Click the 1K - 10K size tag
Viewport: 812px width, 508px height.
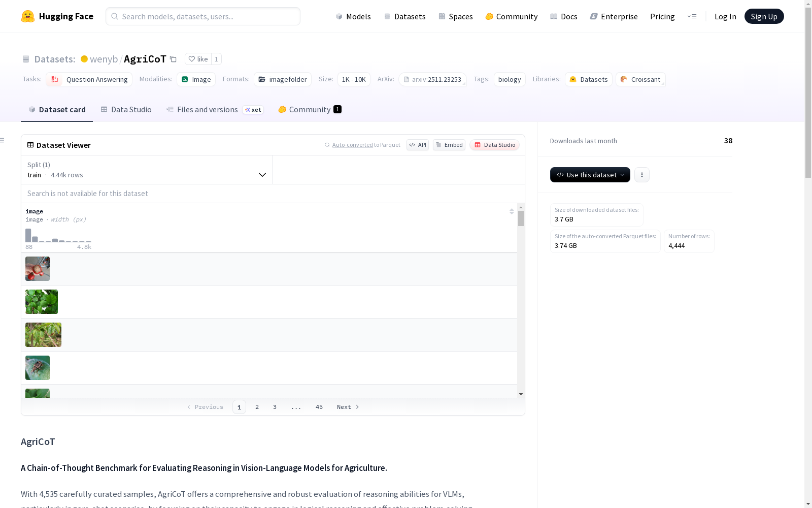click(x=354, y=79)
